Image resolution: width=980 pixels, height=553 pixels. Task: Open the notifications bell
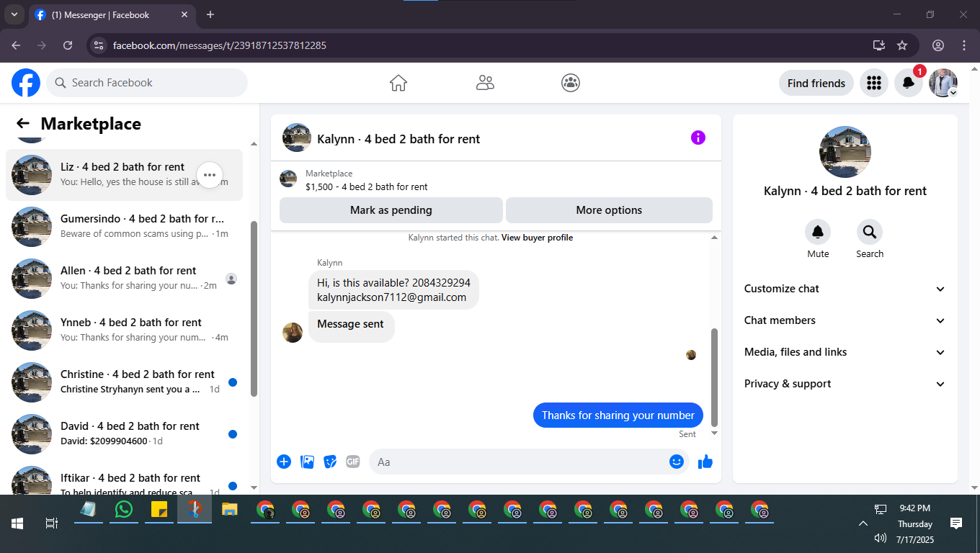909,83
